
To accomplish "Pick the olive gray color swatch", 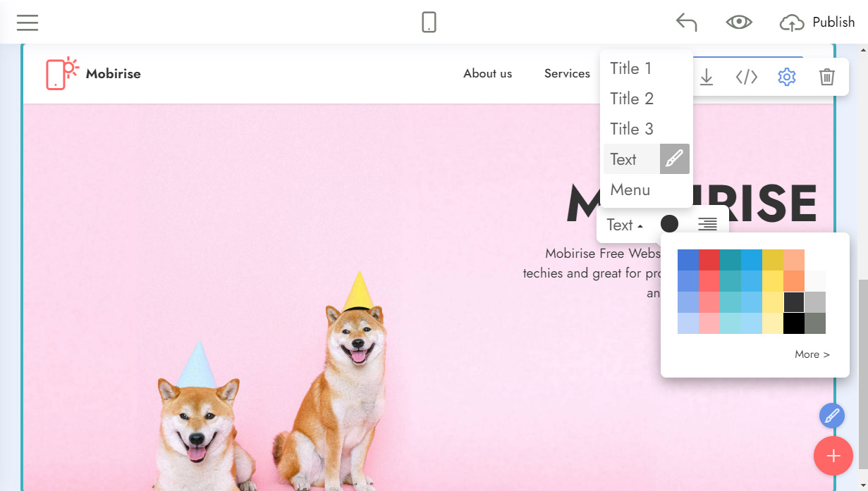I will pos(815,323).
